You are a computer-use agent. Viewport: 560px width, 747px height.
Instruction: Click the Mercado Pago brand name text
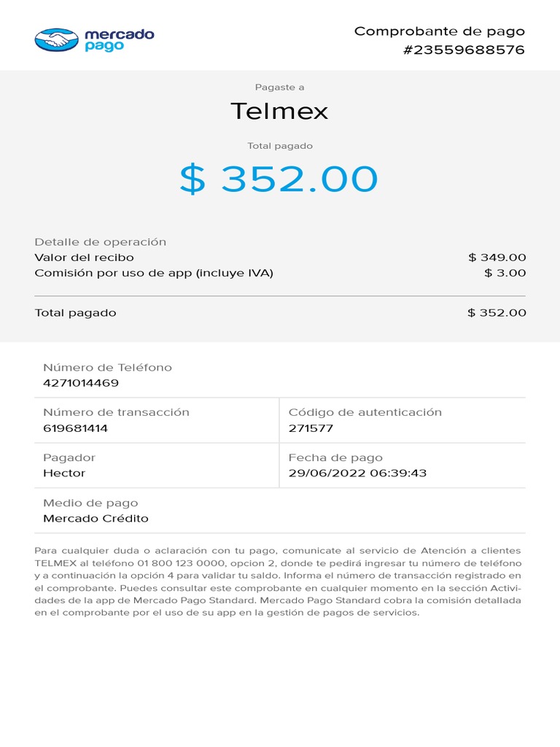click(x=120, y=39)
